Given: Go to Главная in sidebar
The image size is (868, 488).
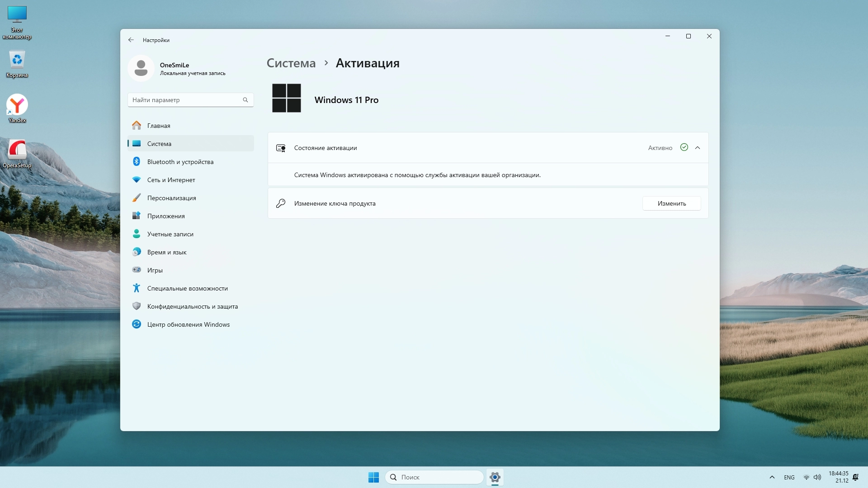Looking at the screenshot, I should (x=158, y=126).
